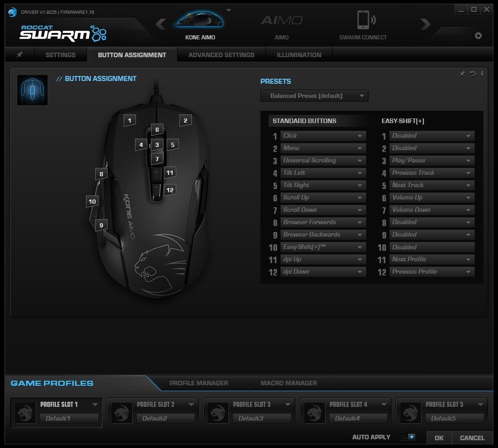Toggle the Auto Apply switch
498x448 pixels.
point(408,437)
